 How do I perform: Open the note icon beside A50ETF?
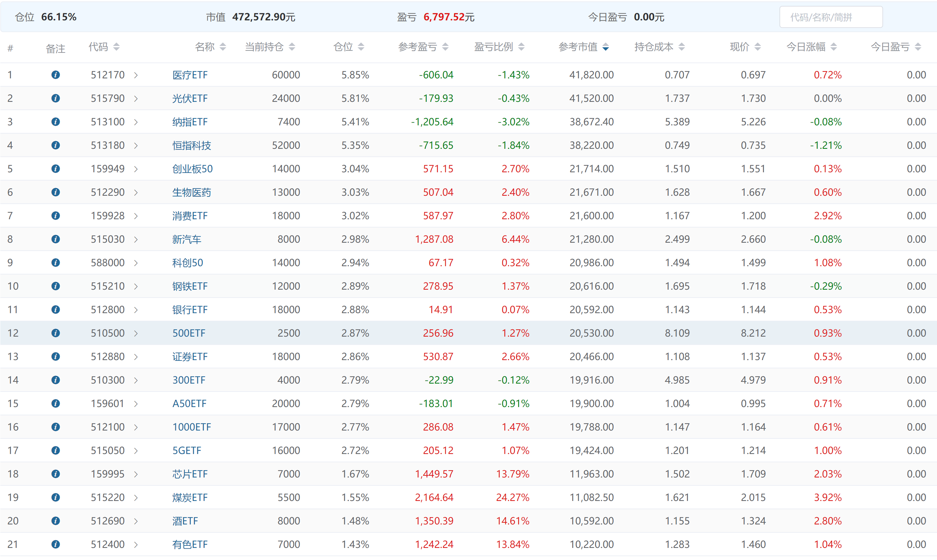56,403
